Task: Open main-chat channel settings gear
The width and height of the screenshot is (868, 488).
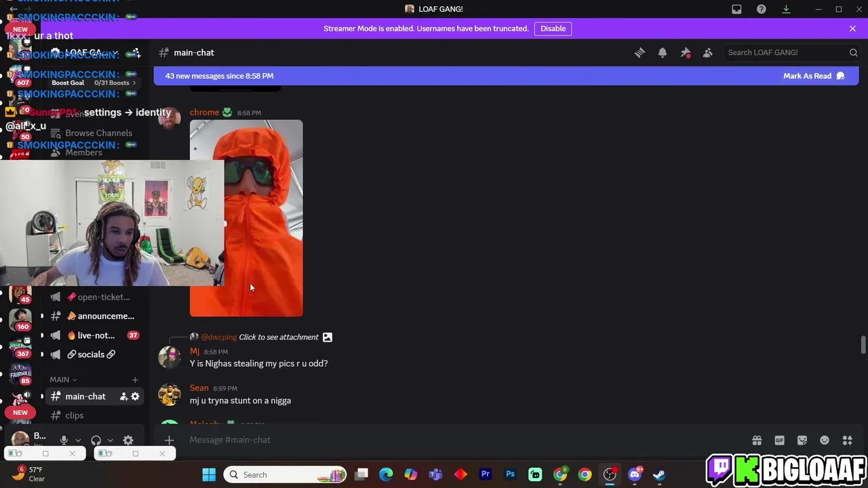Action: 135,396
